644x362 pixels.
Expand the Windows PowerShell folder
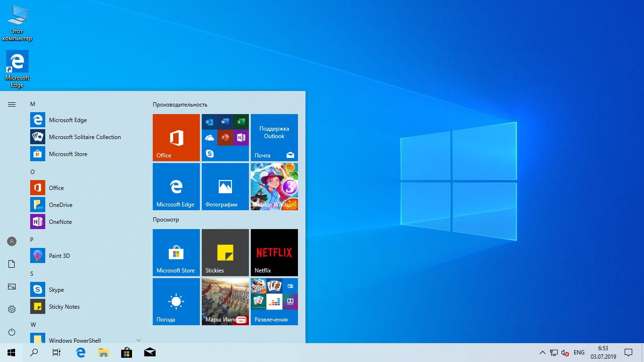point(139,340)
